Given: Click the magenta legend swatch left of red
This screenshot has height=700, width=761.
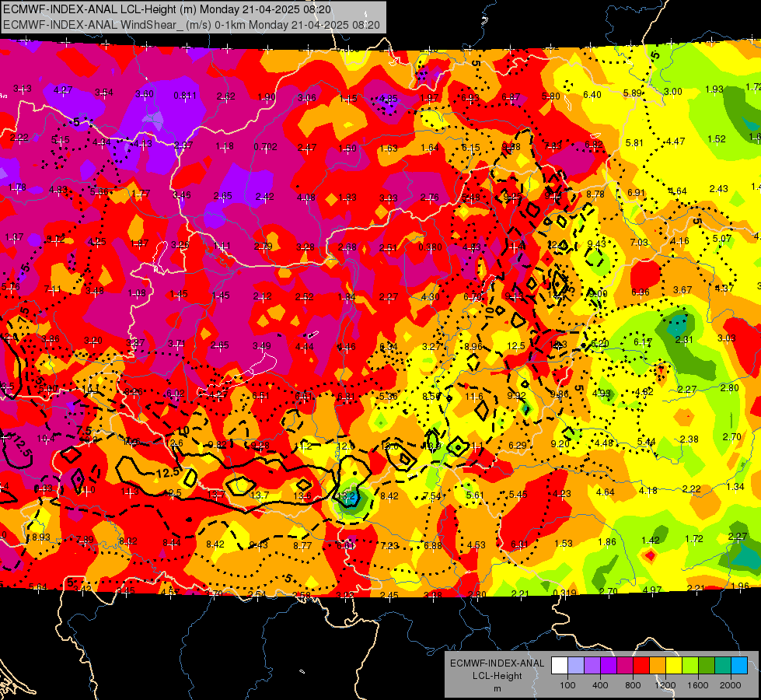Looking at the screenshot, I should pos(625,666).
